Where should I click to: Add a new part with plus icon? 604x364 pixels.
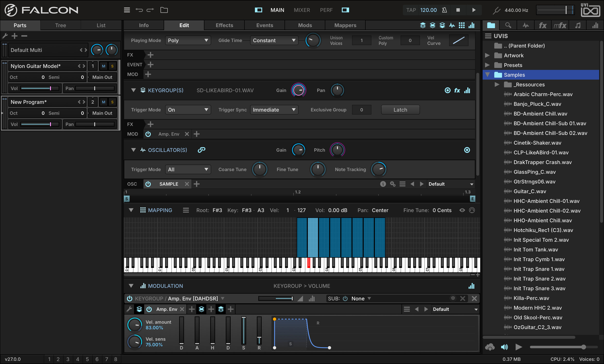tap(15, 36)
